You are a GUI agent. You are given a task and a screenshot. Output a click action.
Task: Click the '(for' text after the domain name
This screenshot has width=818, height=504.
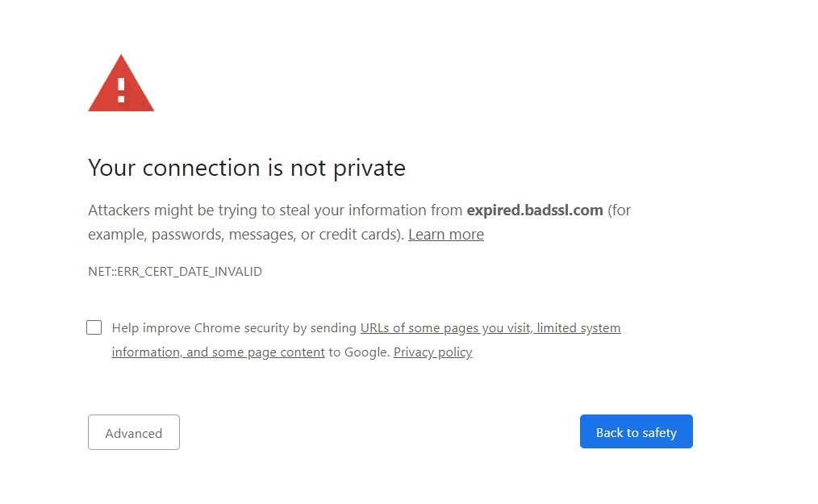click(620, 210)
